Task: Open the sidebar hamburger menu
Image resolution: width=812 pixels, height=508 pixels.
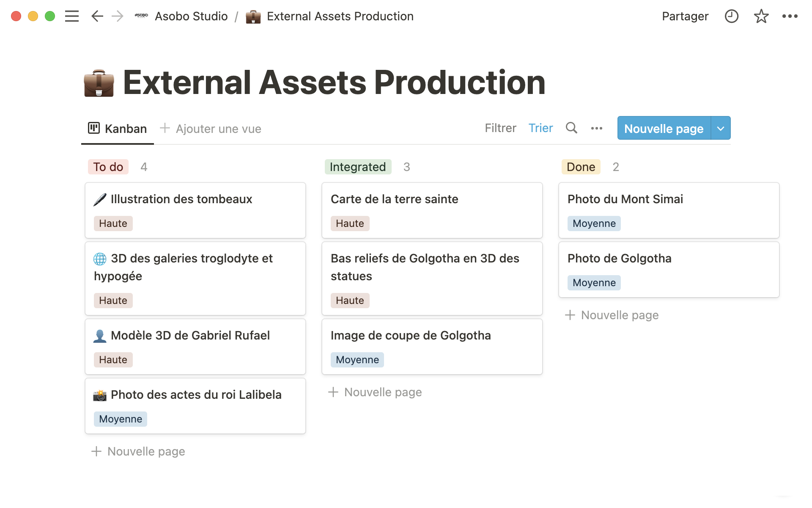Action: [x=72, y=16]
